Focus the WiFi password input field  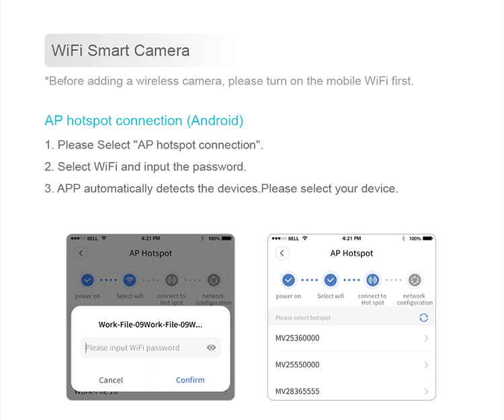(151, 347)
